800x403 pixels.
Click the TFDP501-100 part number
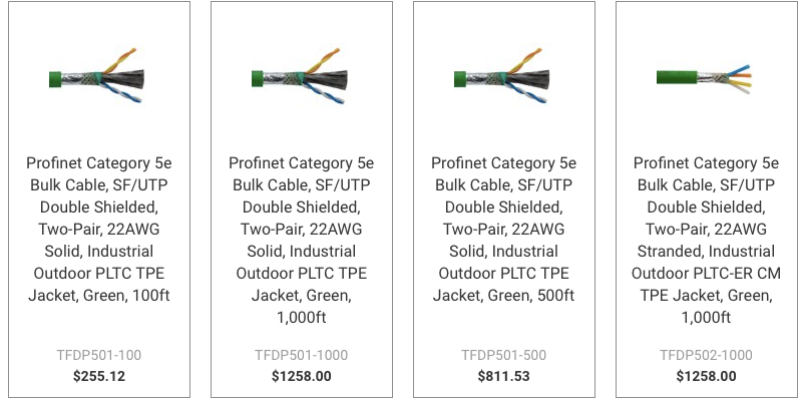click(98, 356)
